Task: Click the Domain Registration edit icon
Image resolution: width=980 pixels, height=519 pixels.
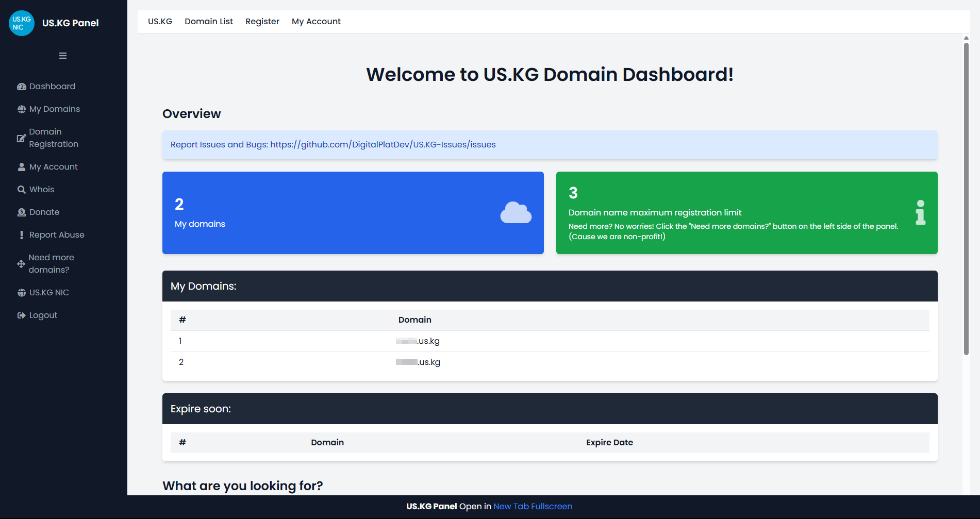Action: pos(21,138)
